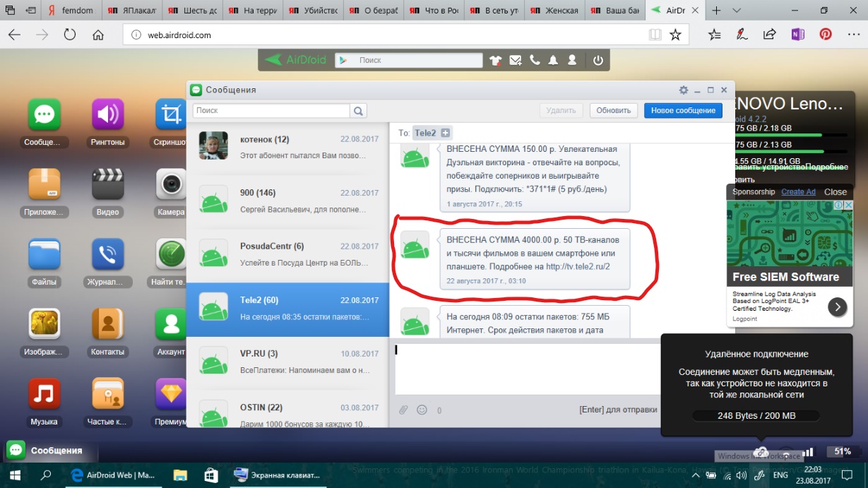This screenshot has width=868, height=488.
Task: Open the http://tv.tele2.ru/2 link in message
Action: 578,266
